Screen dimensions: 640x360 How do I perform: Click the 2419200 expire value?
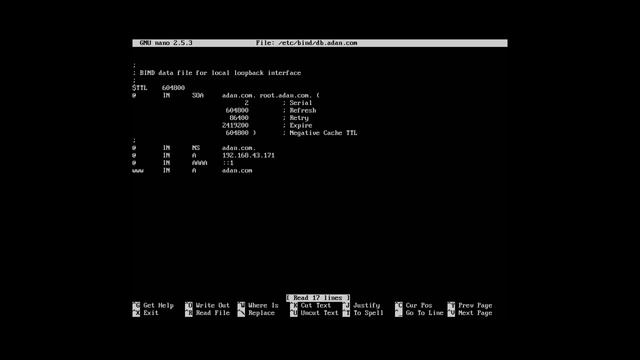coord(236,125)
